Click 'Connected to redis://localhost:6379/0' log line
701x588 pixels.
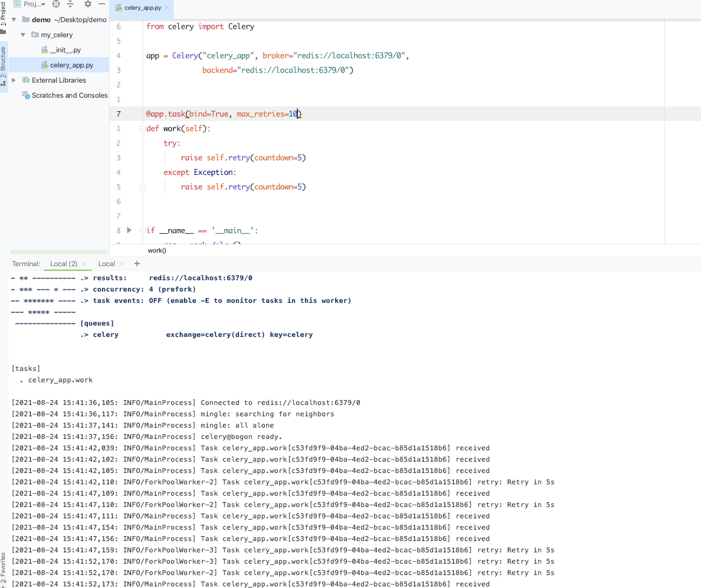pyautogui.click(x=281, y=403)
